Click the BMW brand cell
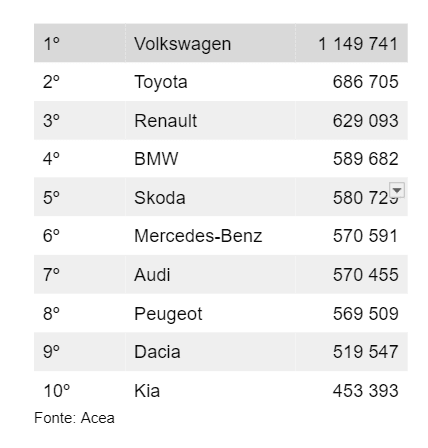This screenshot has width=428, height=448. point(210,159)
